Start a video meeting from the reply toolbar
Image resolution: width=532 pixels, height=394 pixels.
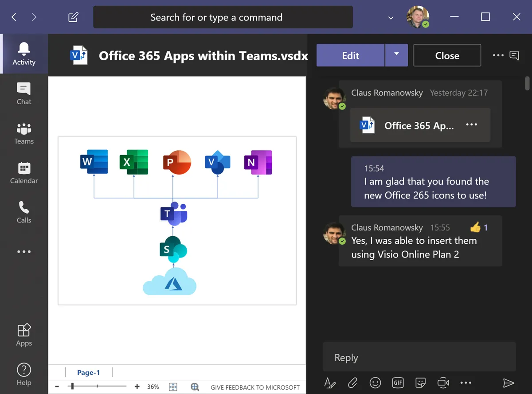443,382
